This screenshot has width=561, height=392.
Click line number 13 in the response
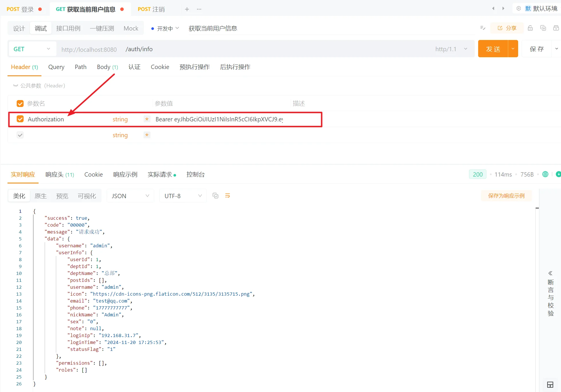pos(19,294)
